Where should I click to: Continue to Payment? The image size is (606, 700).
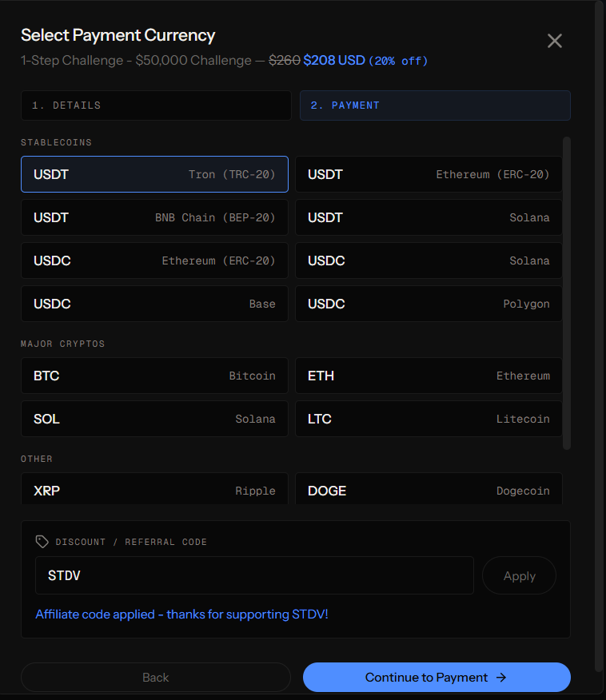(x=437, y=678)
